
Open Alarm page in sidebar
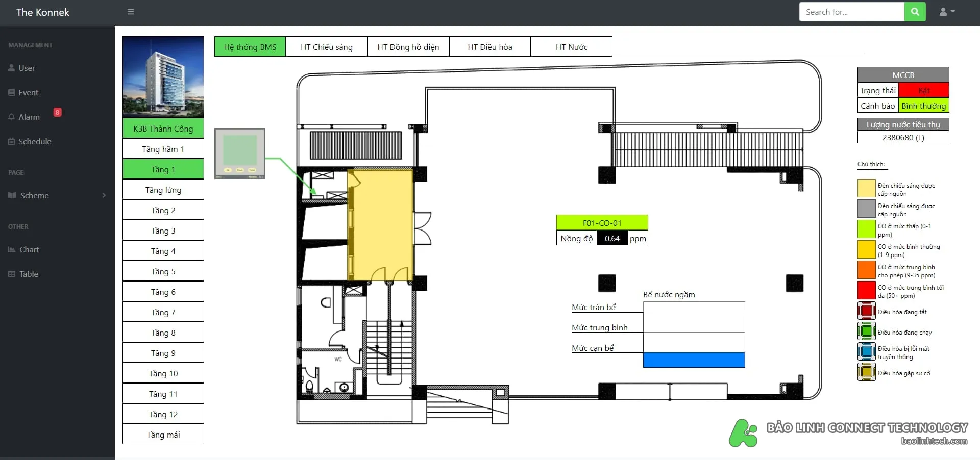pyautogui.click(x=24, y=117)
